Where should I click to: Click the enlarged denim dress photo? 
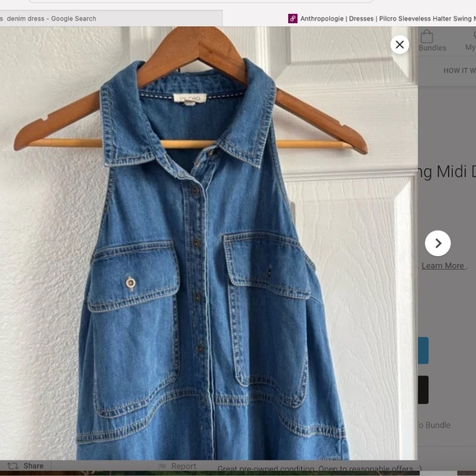pos(208,243)
